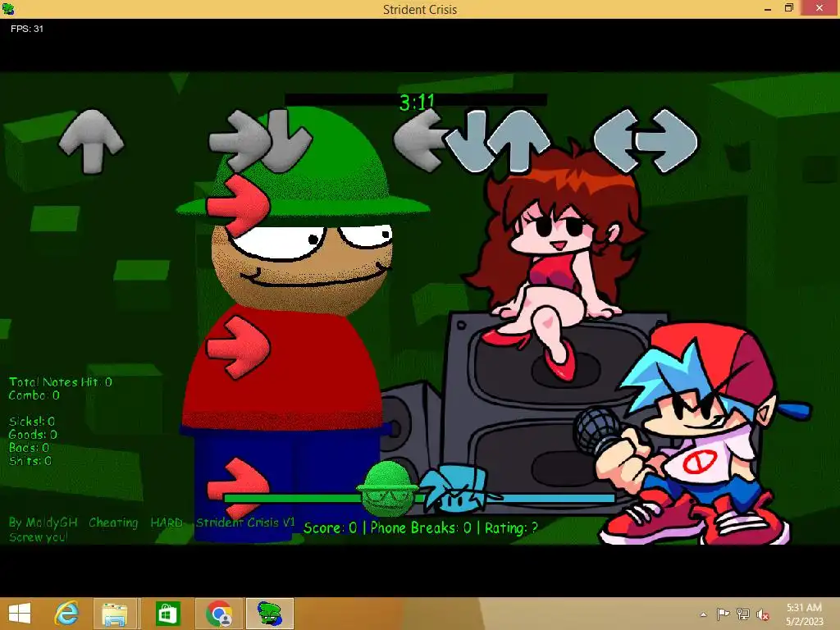Viewport: 840px width, 630px height.
Task: Click the 'Screw you!' text
Action: point(38,536)
